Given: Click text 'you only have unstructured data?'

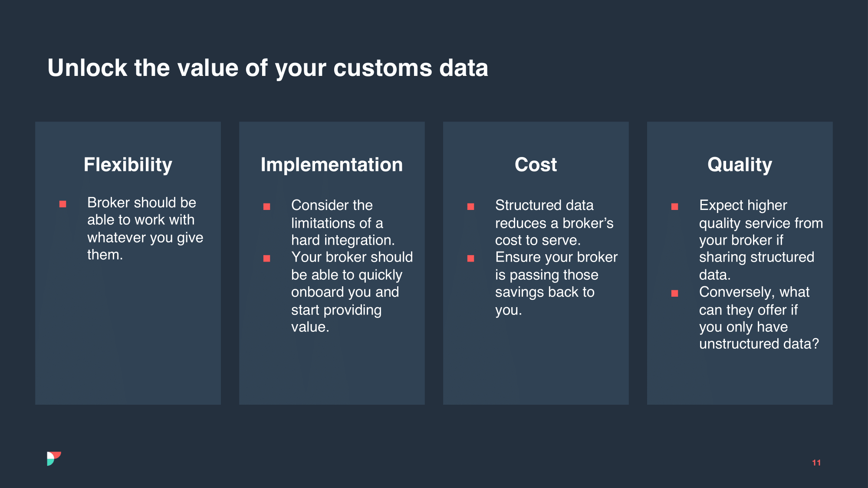Looking at the screenshot, I should coord(759,335).
